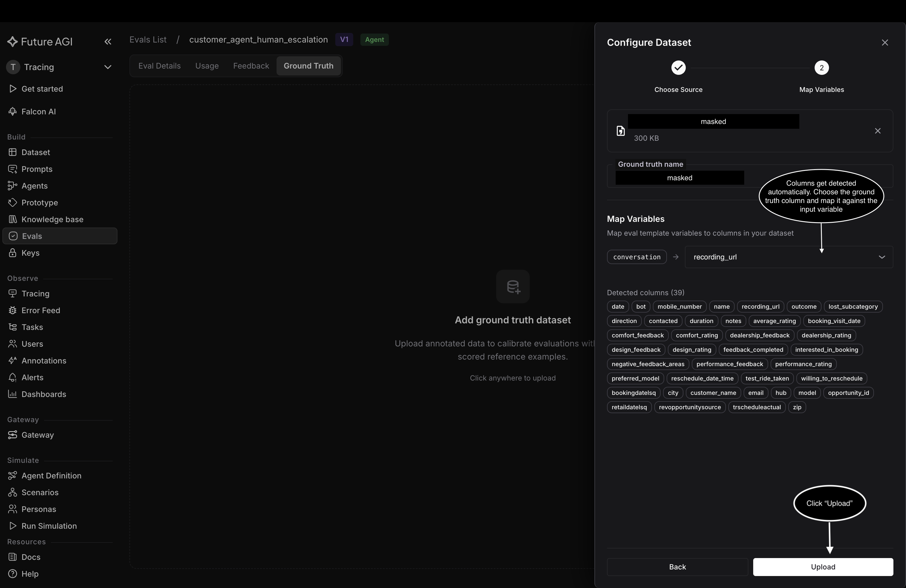This screenshot has height=588, width=906.
Task: Click the Falcon AI rocket icon
Action: pyautogui.click(x=13, y=111)
